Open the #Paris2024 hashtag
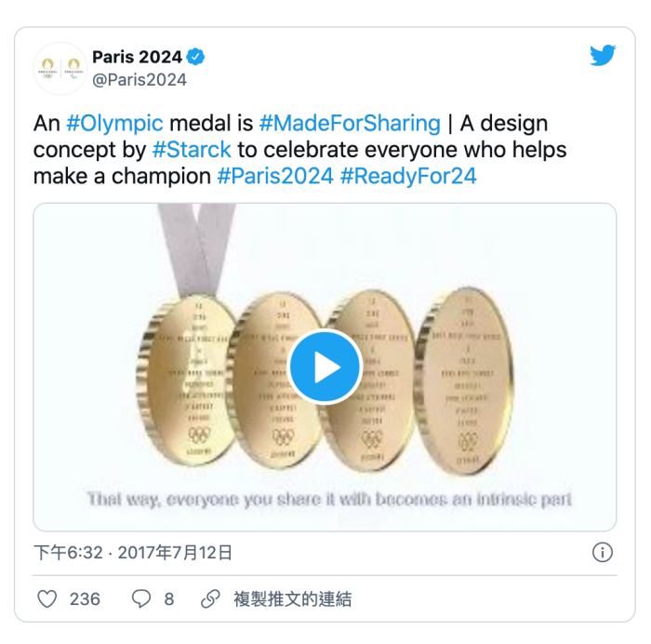 point(274,175)
